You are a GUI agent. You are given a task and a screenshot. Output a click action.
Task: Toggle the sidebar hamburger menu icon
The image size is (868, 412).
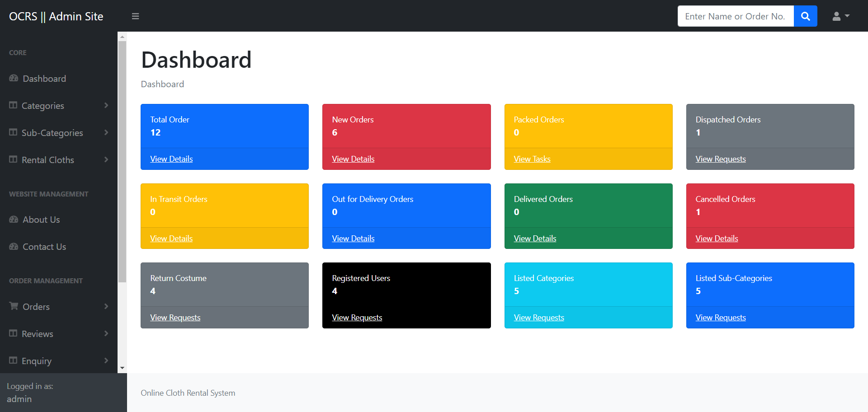click(x=135, y=16)
